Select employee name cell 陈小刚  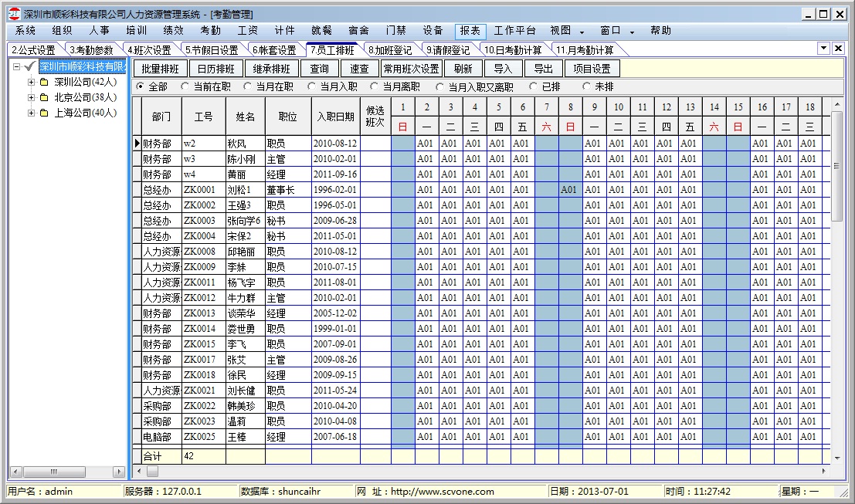tap(246, 159)
